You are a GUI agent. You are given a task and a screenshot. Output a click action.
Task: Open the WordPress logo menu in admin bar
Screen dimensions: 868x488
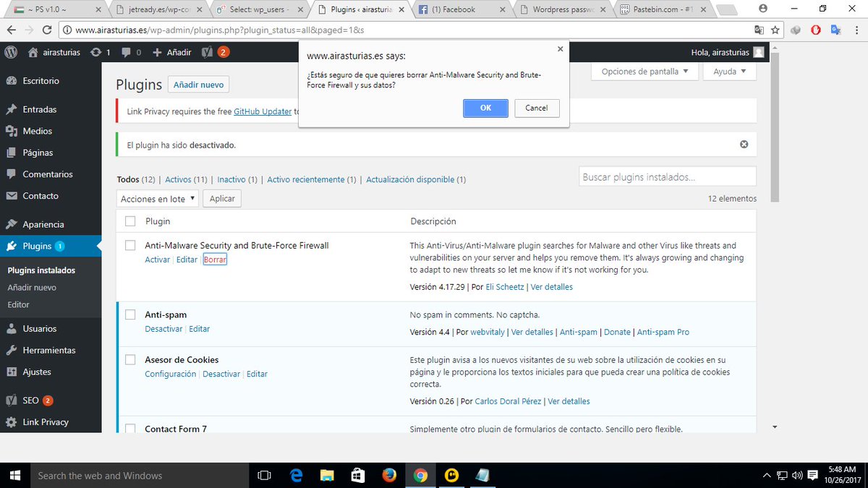(x=11, y=52)
